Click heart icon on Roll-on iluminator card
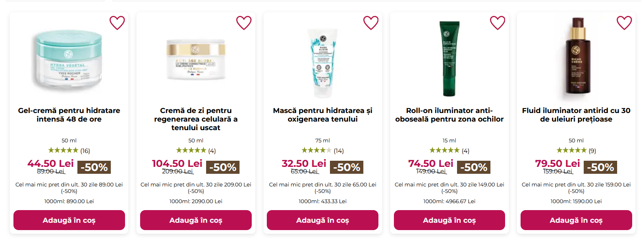Image resolution: width=644 pixels, height=246 pixels. point(497,23)
